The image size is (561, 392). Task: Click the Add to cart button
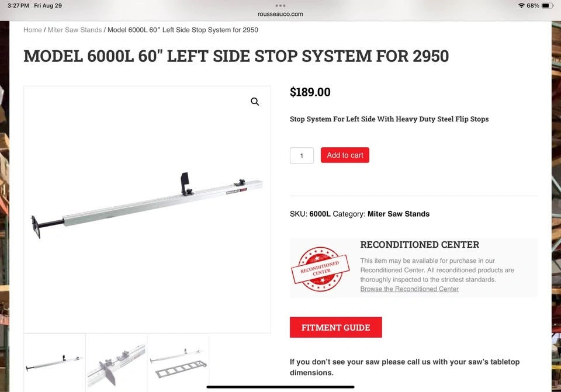[x=345, y=155]
